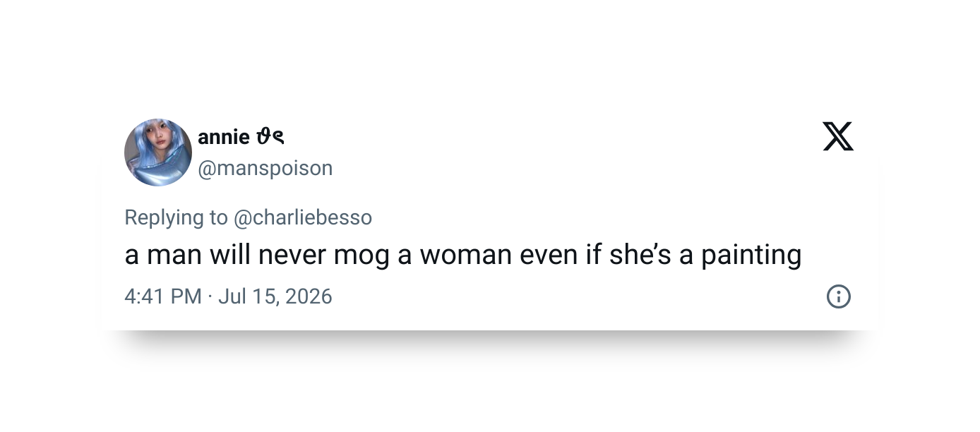Click the word 'painting' in tweet
The height and width of the screenshot is (432, 980).
click(751, 256)
